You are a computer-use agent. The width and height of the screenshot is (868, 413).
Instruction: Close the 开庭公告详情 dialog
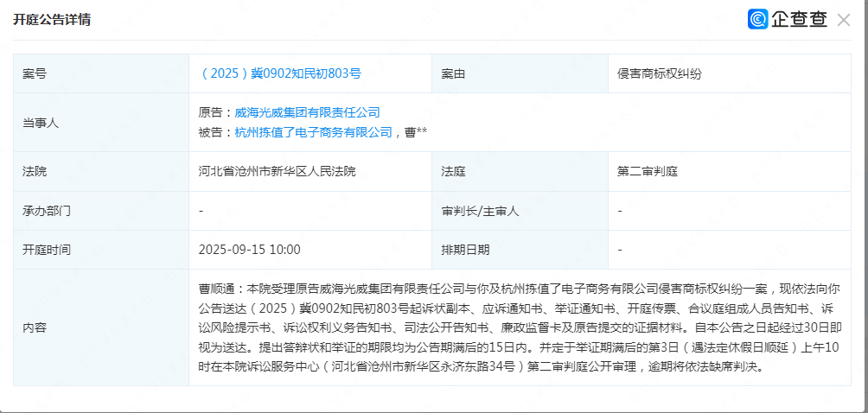843,21
